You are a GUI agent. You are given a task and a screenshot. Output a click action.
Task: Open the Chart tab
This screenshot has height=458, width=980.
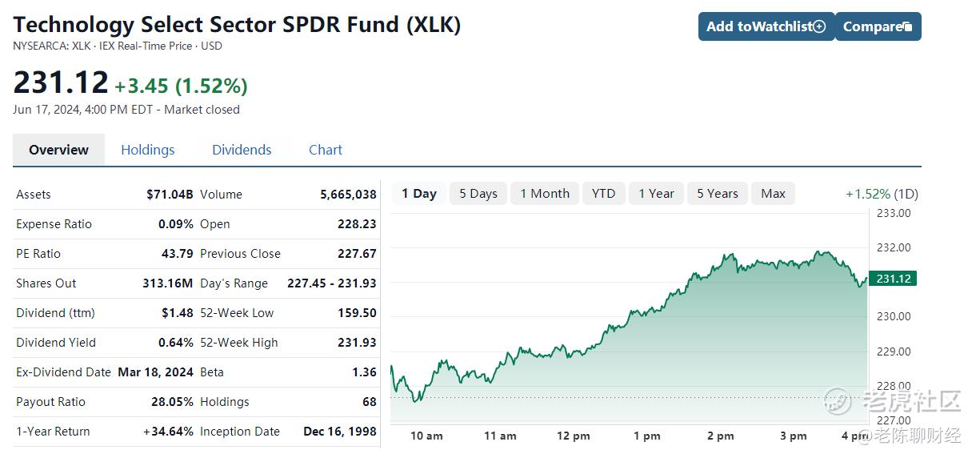[x=326, y=150]
